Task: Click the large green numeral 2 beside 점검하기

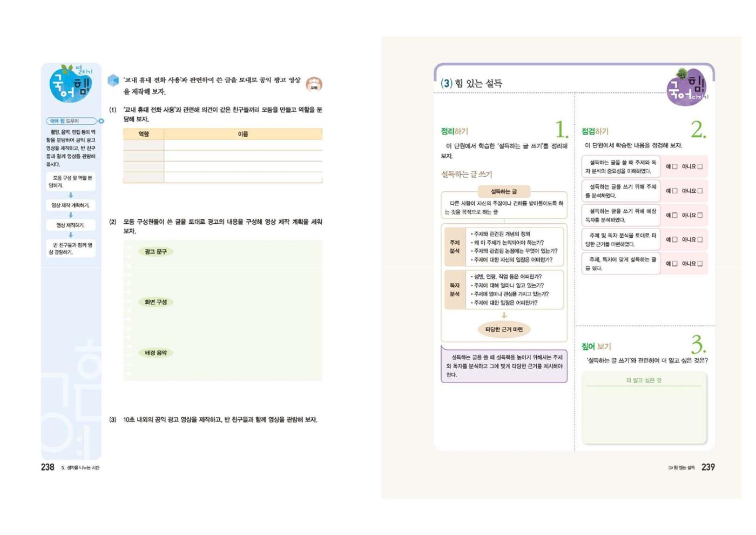Action: [x=698, y=130]
